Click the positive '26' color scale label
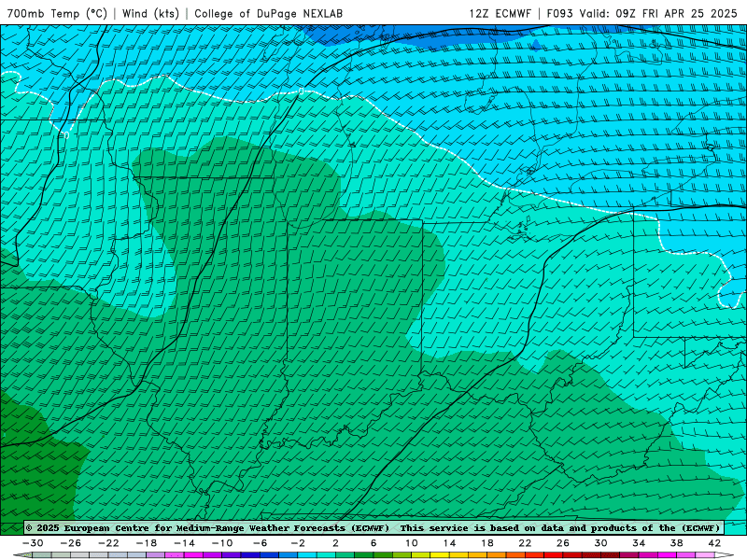Viewport: 747px width, 560px height. tap(563, 543)
